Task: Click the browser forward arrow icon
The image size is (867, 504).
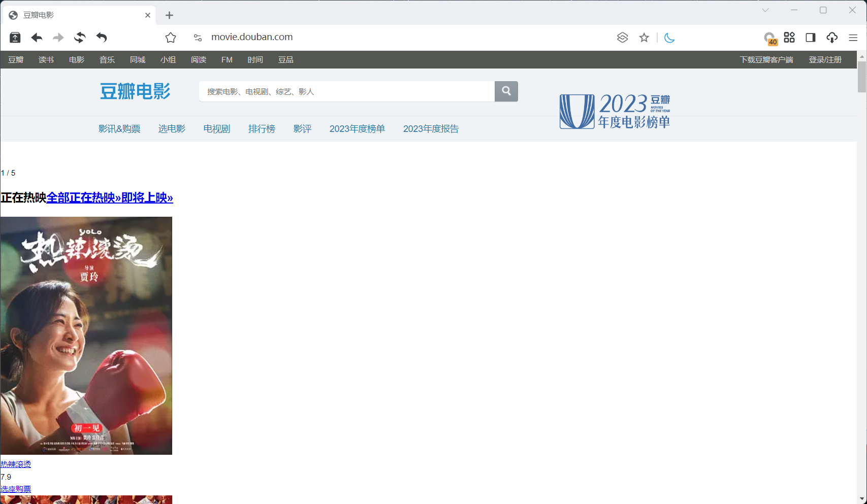Action: [x=58, y=38]
